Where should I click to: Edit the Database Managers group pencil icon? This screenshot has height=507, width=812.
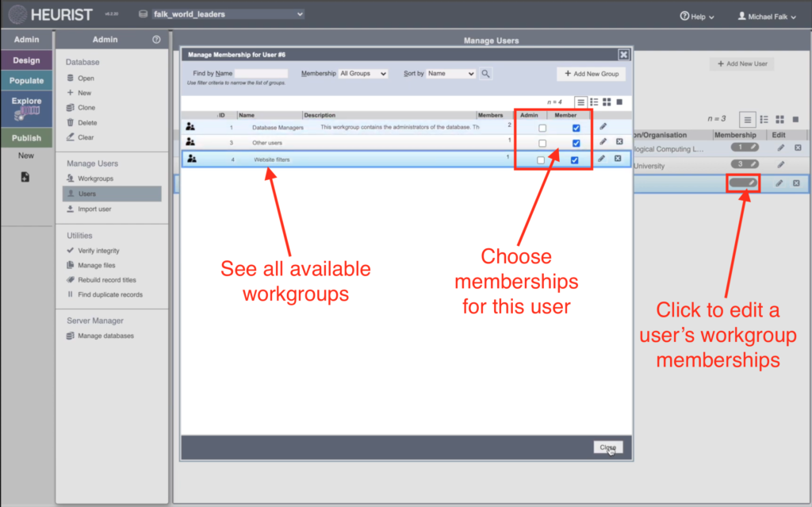coord(603,126)
